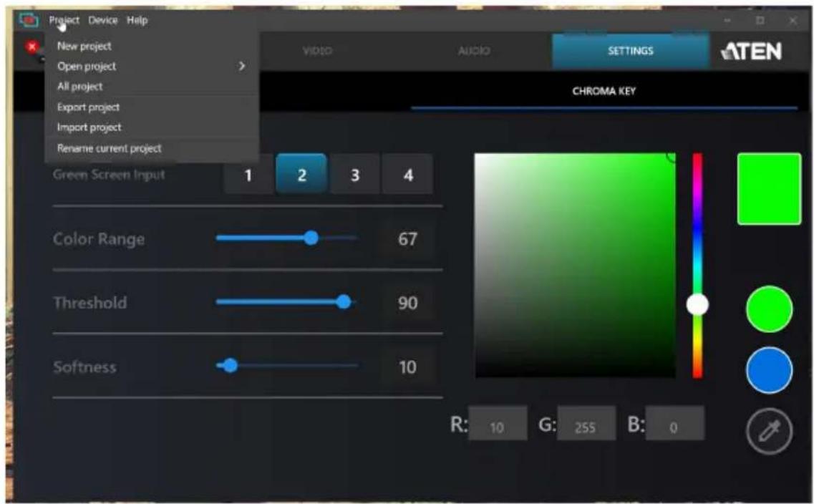Image resolution: width=814 pixels, height=504 pixels.
Task: Click the Green Screen Input label
Action: point(109,175)
